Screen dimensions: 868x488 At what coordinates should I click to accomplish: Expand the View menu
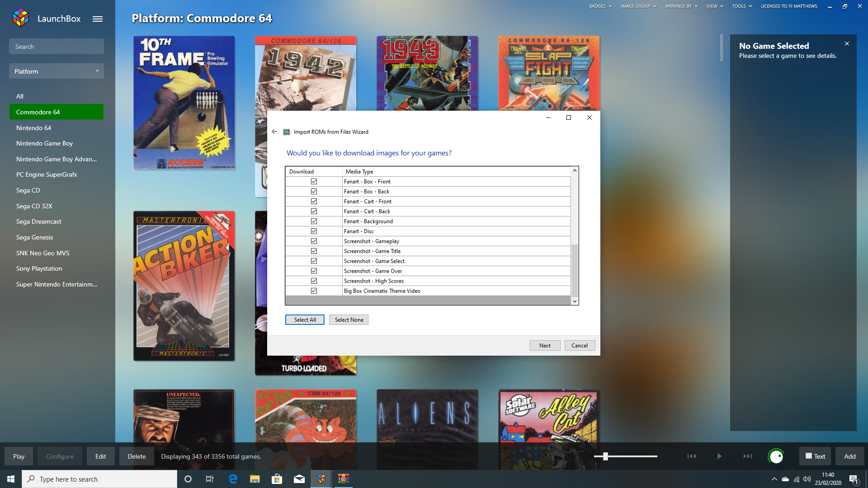(715, 6)
